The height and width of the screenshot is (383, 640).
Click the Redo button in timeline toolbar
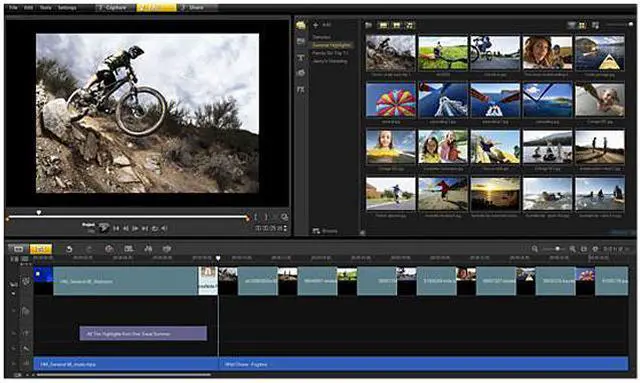(x=89, y=249)
